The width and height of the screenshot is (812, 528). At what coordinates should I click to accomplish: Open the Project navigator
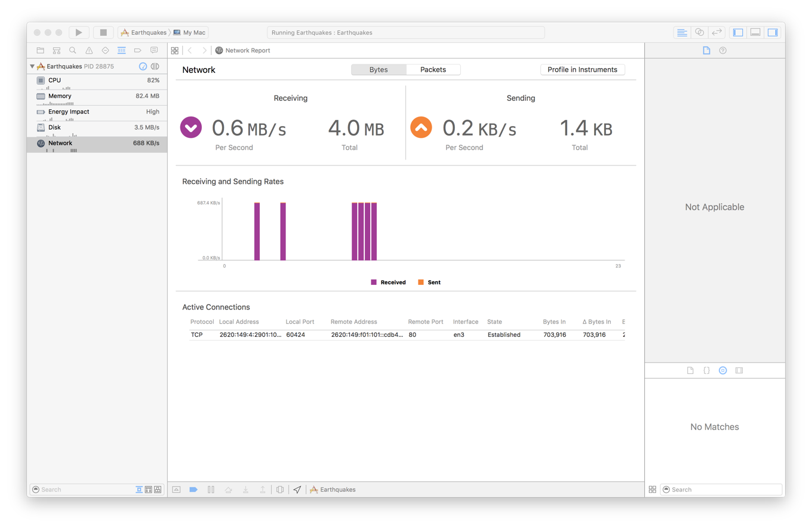point(41,50)
